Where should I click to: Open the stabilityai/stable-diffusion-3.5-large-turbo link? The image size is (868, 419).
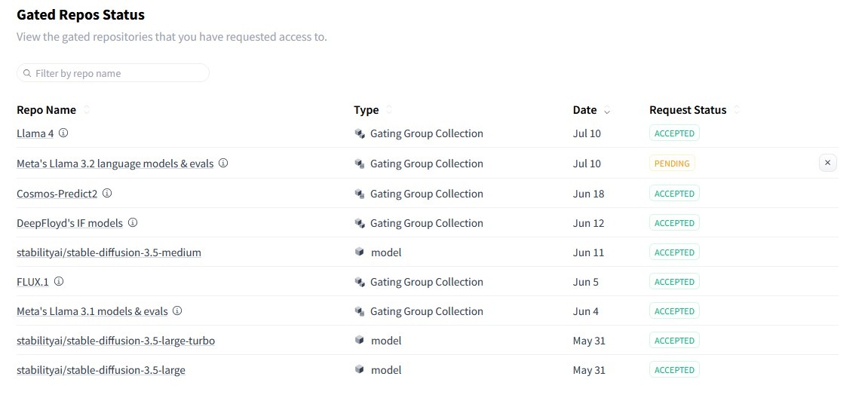[115, 341]
